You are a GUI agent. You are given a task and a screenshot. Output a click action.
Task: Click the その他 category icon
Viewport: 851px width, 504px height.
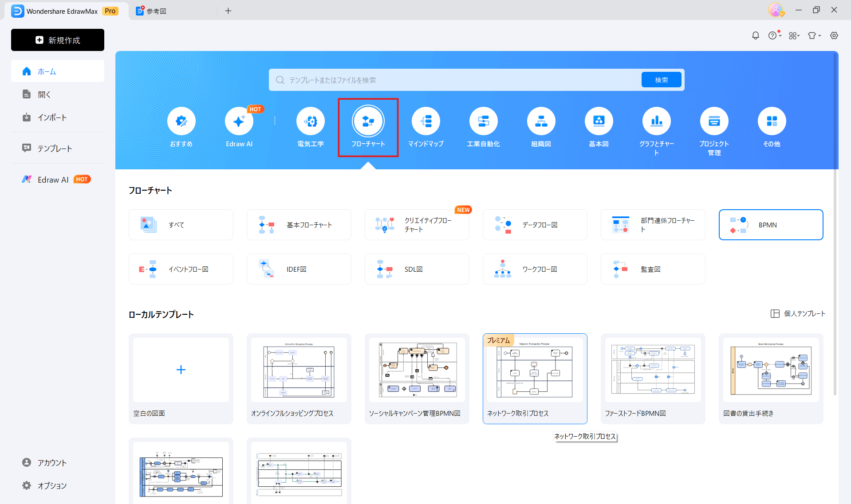pyautogui.click(x=772, y=121)
